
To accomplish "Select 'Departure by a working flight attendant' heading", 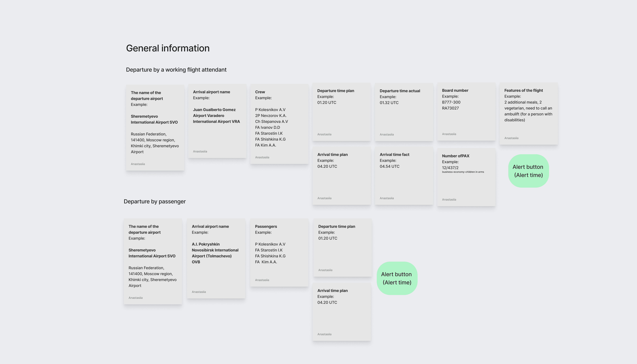I will (x=176, y=70).
